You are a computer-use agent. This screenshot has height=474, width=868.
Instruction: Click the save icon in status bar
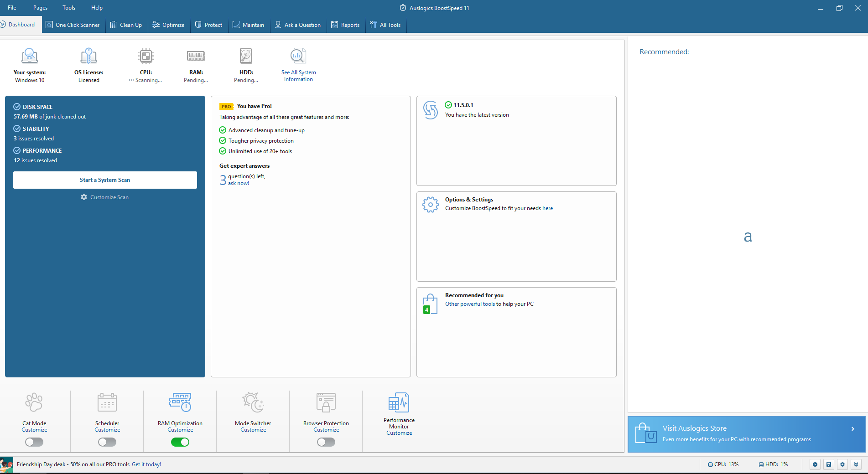point(829,464)
